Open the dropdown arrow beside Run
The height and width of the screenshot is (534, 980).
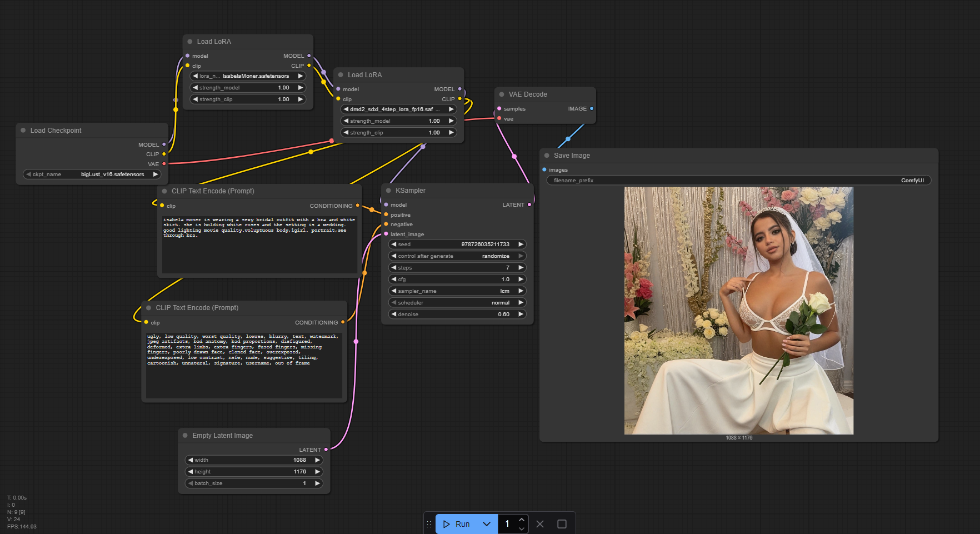[x=487, y=524]
